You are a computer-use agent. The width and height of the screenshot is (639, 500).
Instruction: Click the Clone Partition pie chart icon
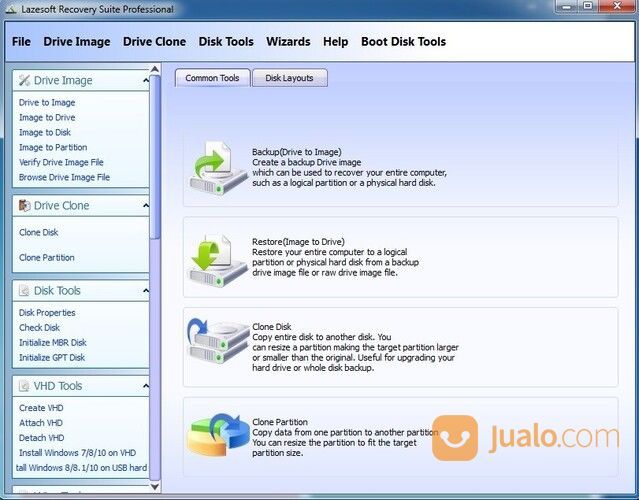pyautogui.click(x=218, y=436)
